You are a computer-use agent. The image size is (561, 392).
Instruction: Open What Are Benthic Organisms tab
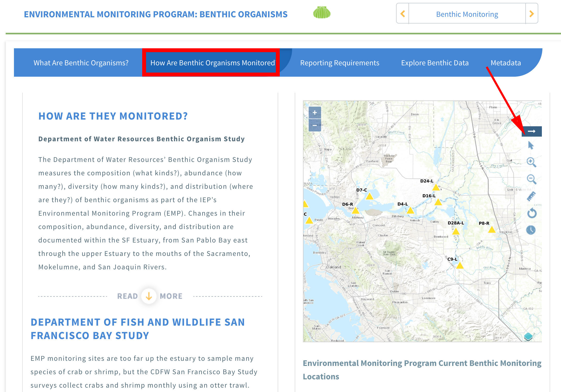click(x=81, y=63)
